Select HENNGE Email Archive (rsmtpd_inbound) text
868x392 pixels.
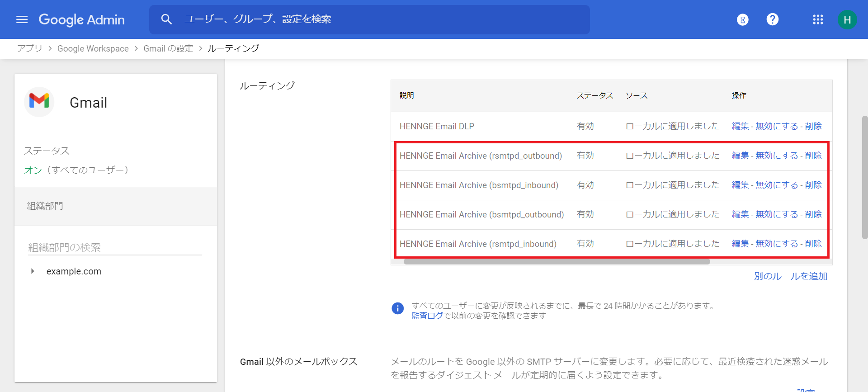click(x=478, y=244)
